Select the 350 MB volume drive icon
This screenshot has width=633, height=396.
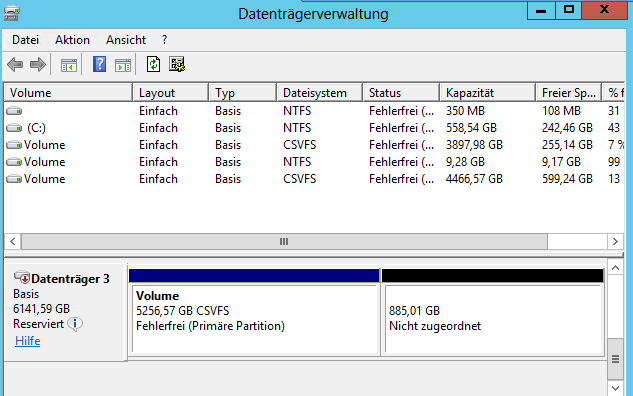pyautogui.click(x=14, y=111)
